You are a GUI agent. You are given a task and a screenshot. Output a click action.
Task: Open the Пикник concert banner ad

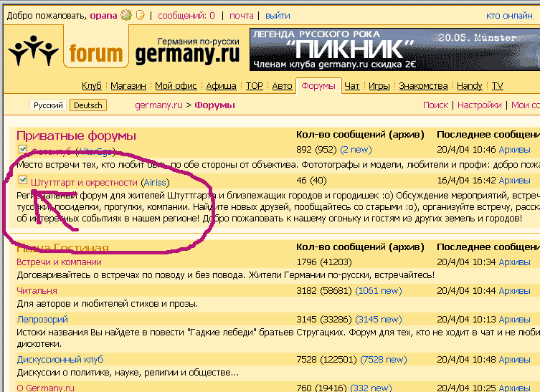click(394, 49)
